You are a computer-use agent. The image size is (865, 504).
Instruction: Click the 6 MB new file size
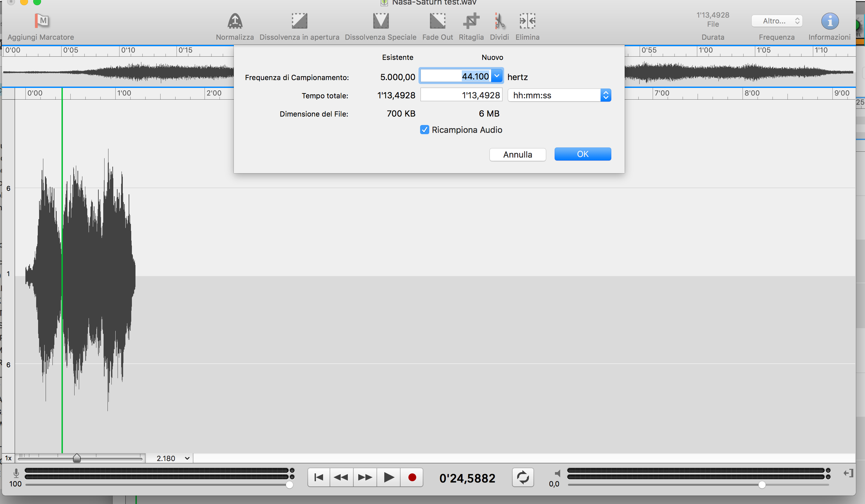[489, 114]
